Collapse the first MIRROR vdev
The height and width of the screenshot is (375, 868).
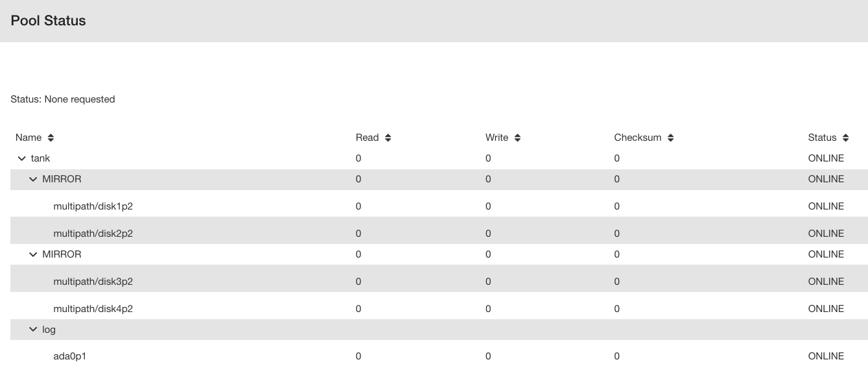[33, 179]
